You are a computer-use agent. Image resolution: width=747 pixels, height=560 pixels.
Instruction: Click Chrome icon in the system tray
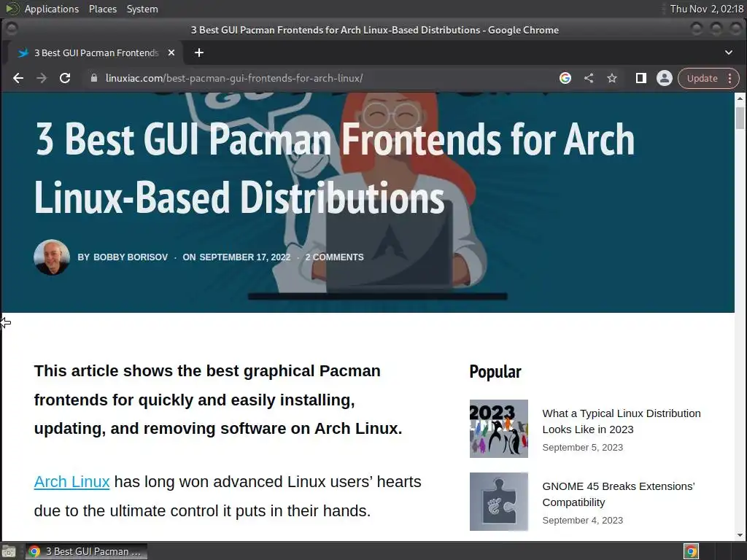click(x=691, y=551)
